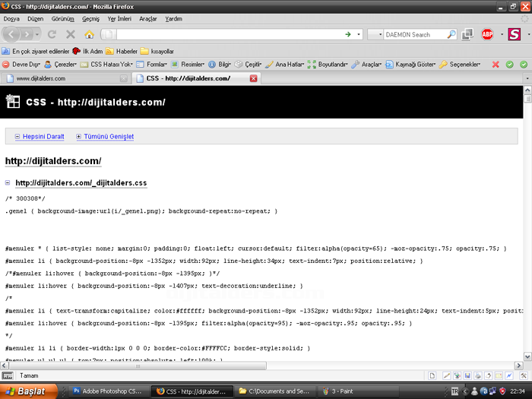Collapse the _dijitalders.css section with the minus toggle

8,183
